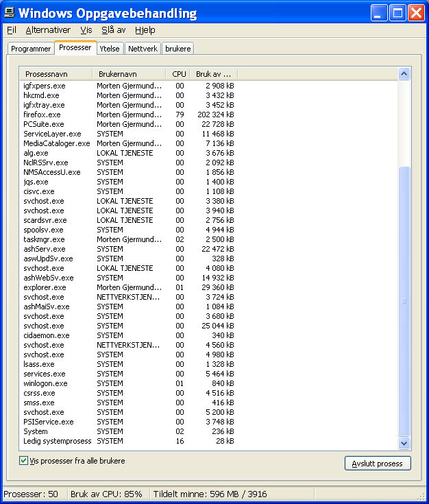Close the Oppgavebehandling window

(416, 13)
